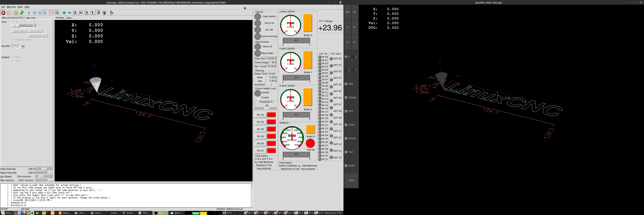Viewport: 644px width, 215px height.
Task: Adjust the Sw. Travel spinner arrows
Action: [276, 67]
